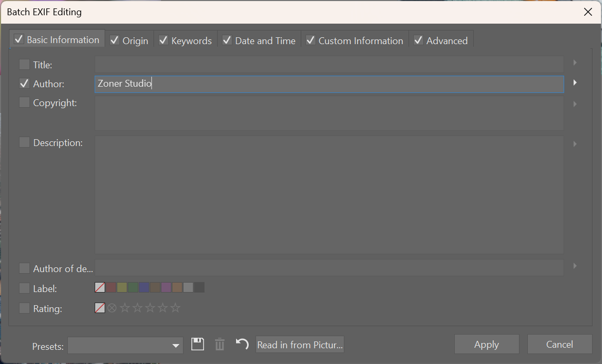
Task: Set rating to three stars
Action: pos(150,308)
